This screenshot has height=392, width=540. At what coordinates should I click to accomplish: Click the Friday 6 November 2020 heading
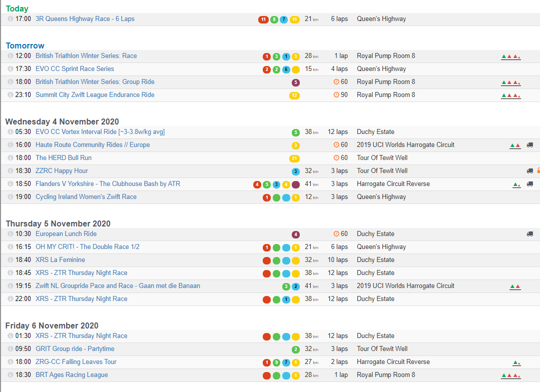coord(52,325)
